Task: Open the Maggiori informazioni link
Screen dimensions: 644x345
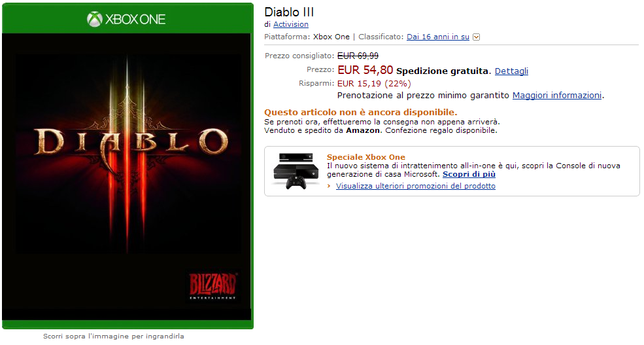Action: [x=557, y=96]
